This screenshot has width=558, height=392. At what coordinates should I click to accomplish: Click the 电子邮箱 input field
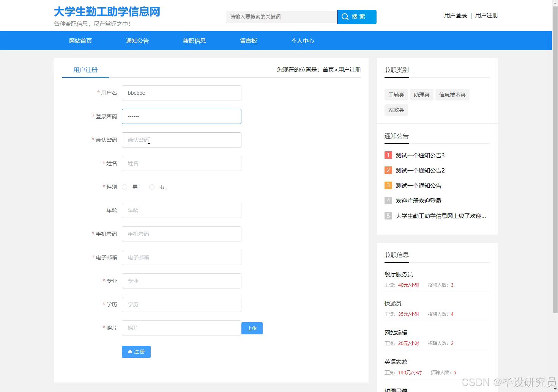(181, 257)
